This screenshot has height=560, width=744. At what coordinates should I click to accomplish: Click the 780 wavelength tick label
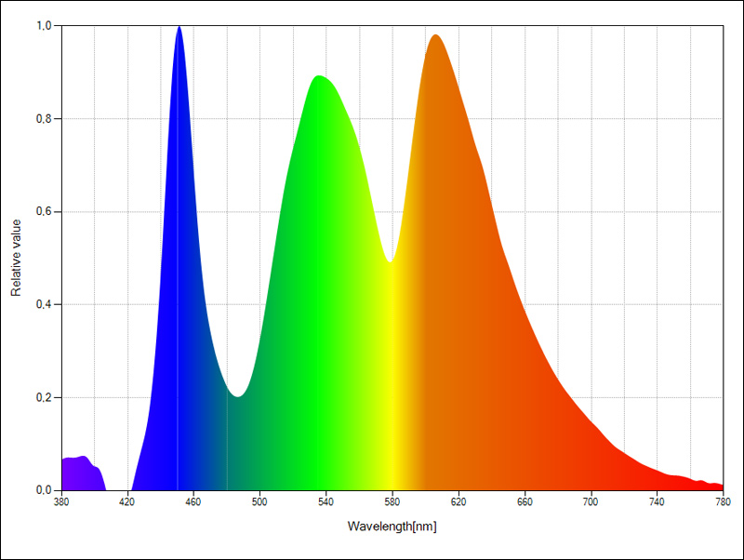[723, 501]
